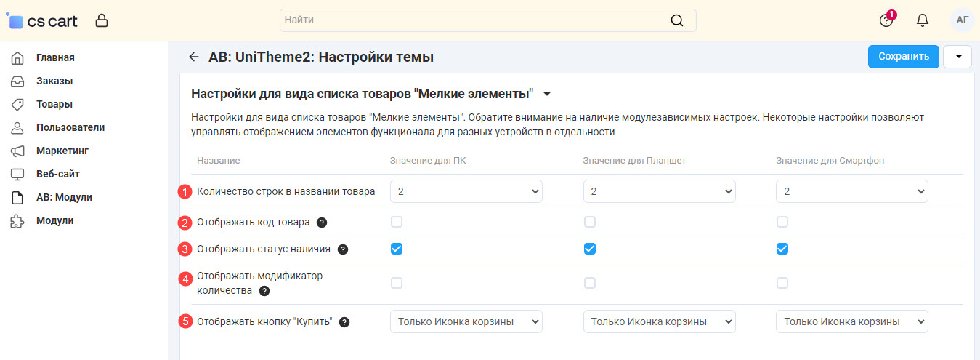Click the back arrow beside page title
Image resolution: width=980 pixels, height=360 pixels.
pyautogui.click(x=193, y=57)
